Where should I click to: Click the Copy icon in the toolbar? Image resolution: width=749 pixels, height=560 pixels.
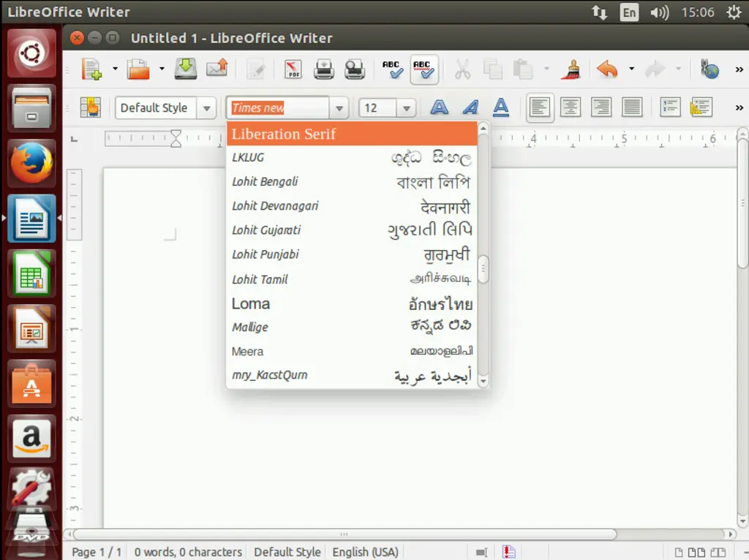pos(492,69)
